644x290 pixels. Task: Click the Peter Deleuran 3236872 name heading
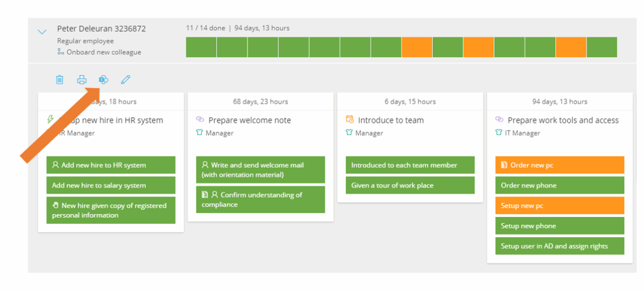tap(101, 29)
